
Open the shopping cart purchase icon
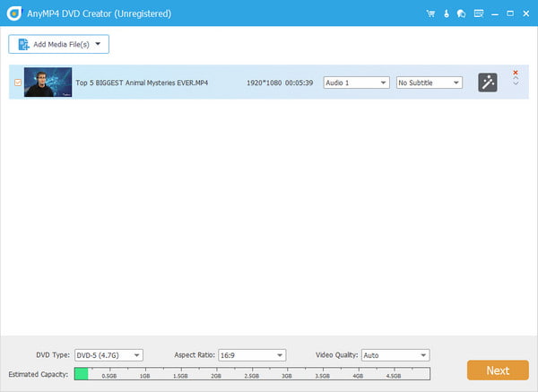click(431, 13)
